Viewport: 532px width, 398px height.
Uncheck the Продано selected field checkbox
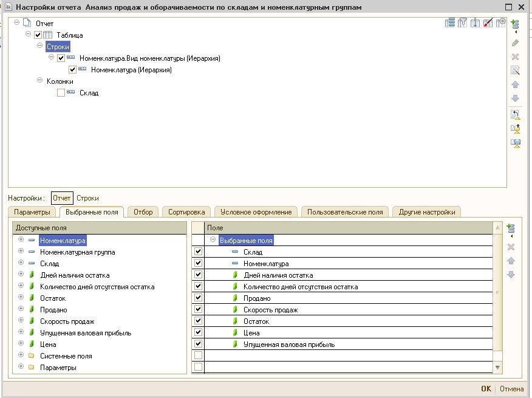(198, 298)
